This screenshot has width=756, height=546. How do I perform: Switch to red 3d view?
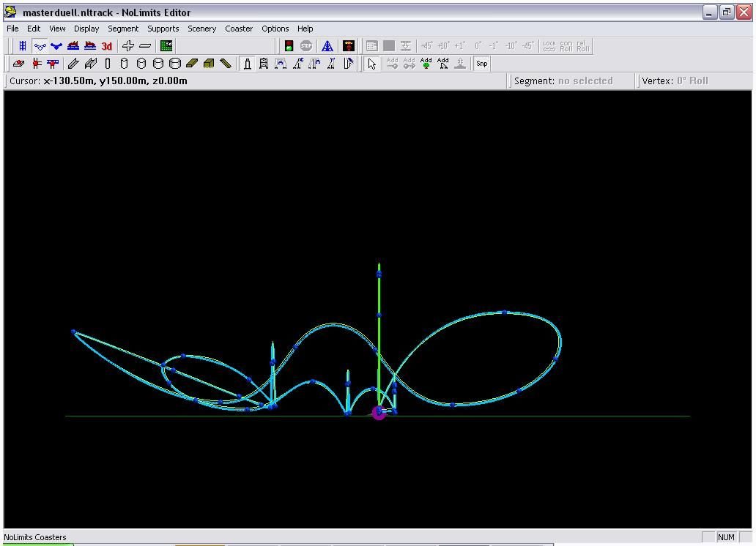(x=106, y=46)
